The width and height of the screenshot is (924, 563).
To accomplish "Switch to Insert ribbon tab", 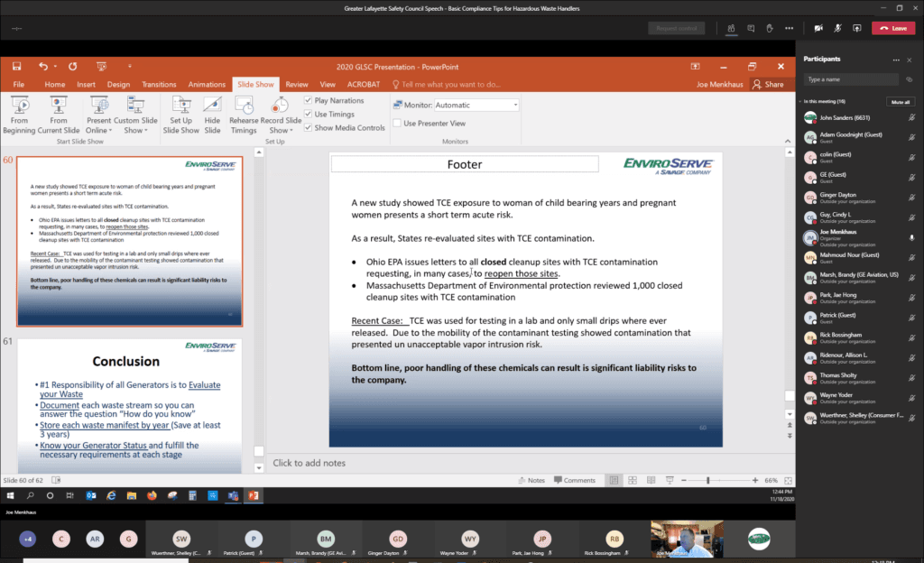I will pos(86,84).
